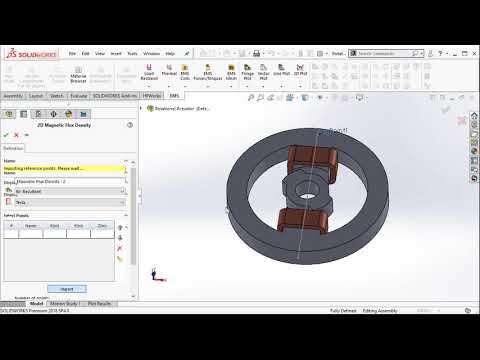Switch to the Model bottom tab
The width and height of the screenshot is (480, 360).
click(36, 304)
